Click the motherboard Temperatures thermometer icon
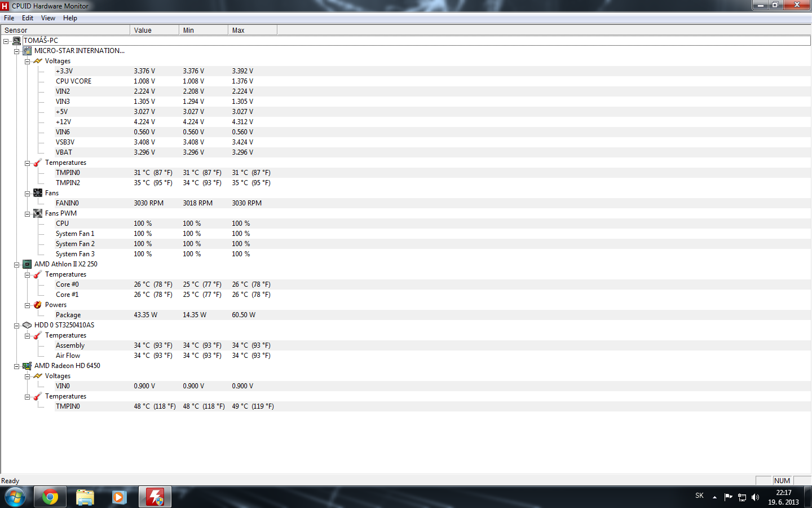 38,163
